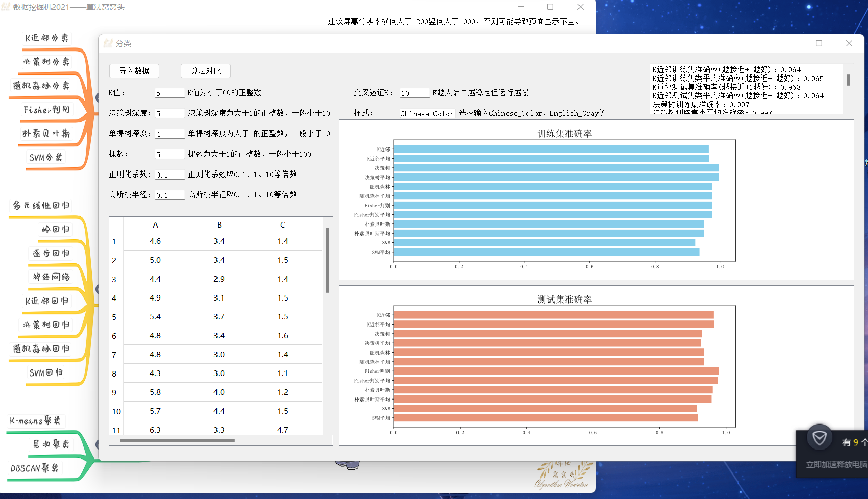The width and height of the screenshot is (868, 499).
Task: Open DBSCAN聚类 in the main window
Action: 35,468
